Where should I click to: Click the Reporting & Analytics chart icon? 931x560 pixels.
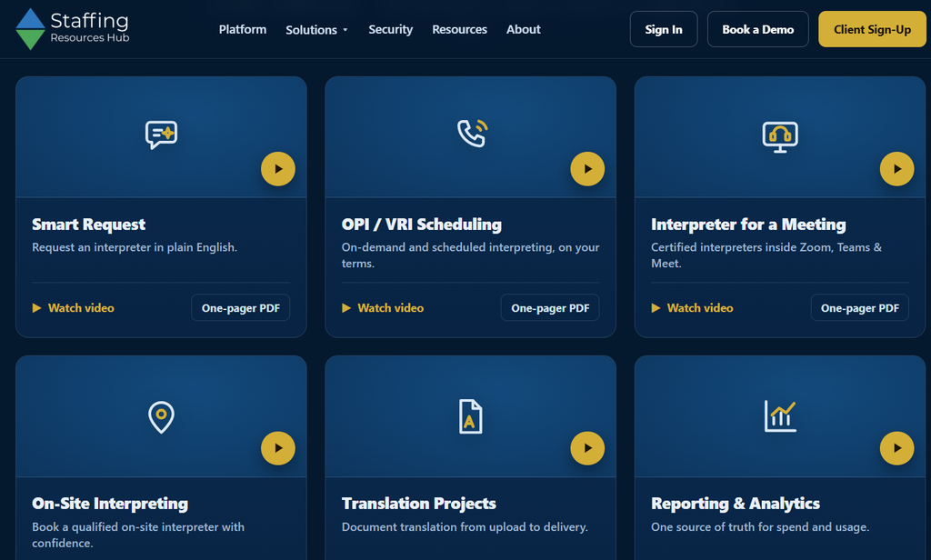click(779, 415)
